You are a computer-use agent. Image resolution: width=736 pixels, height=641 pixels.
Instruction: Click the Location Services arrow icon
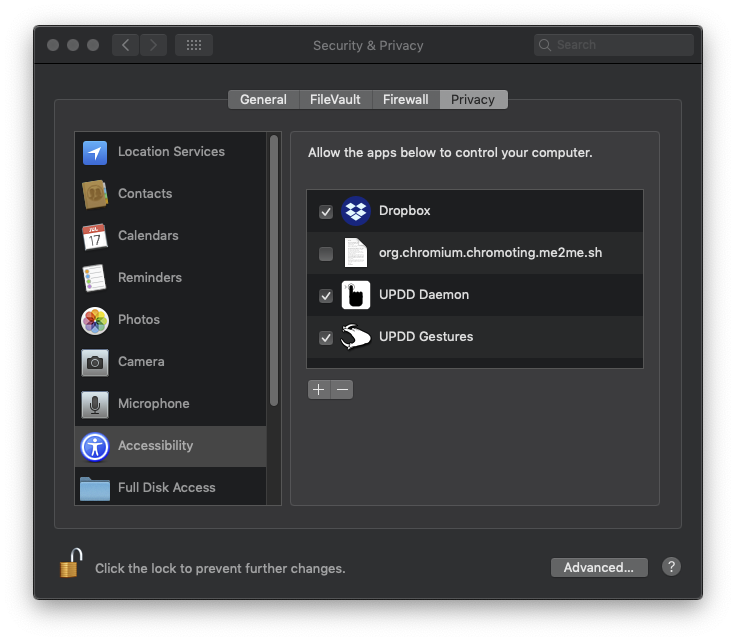pos(95,153)
